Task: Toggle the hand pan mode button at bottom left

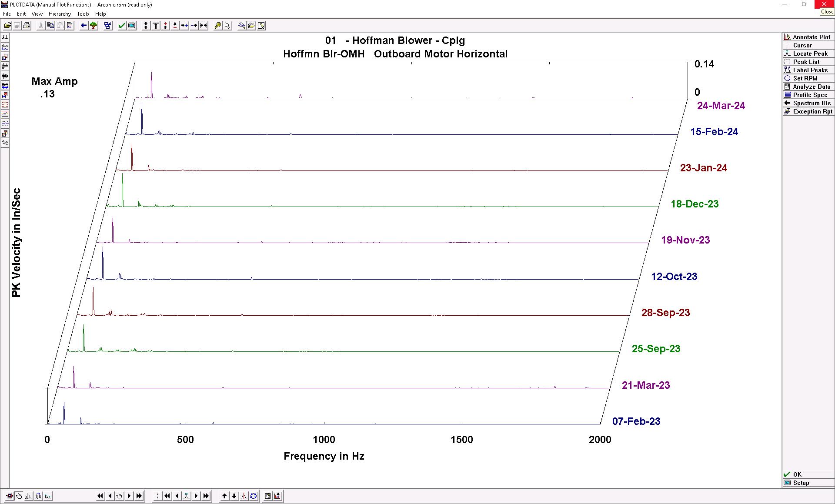Action: point(19,496)
